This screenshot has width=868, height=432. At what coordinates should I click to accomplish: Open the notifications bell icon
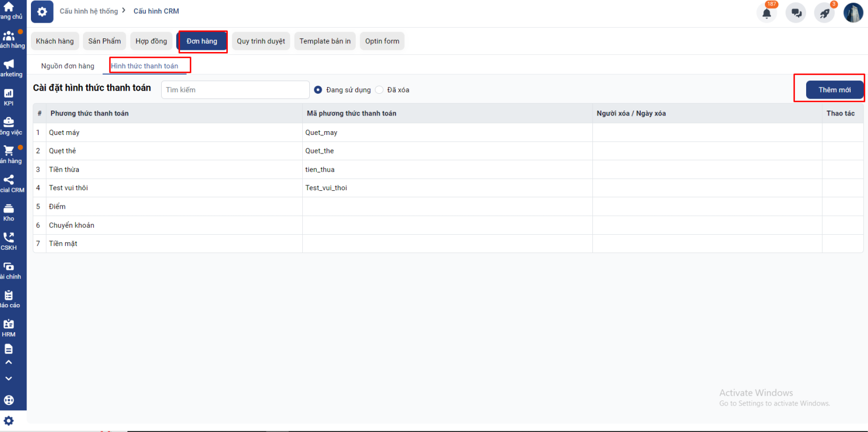[x=767, y=13]
